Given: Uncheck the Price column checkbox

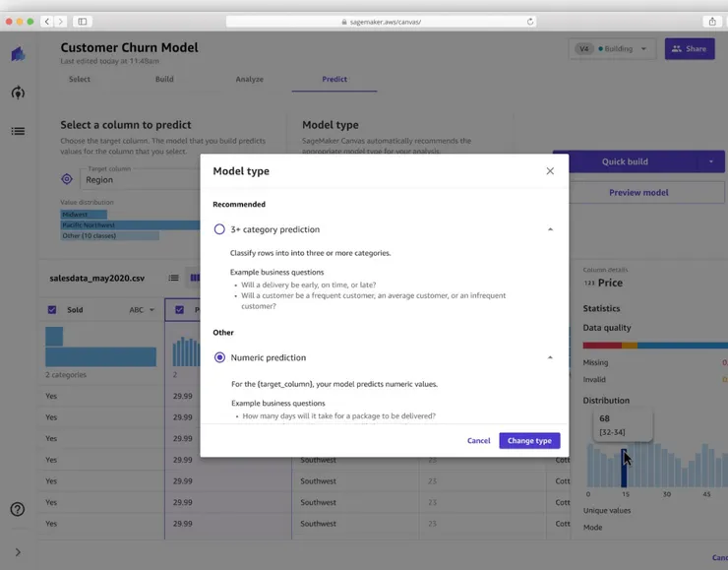Looking at the screenshot, I should tap(180, 310).
